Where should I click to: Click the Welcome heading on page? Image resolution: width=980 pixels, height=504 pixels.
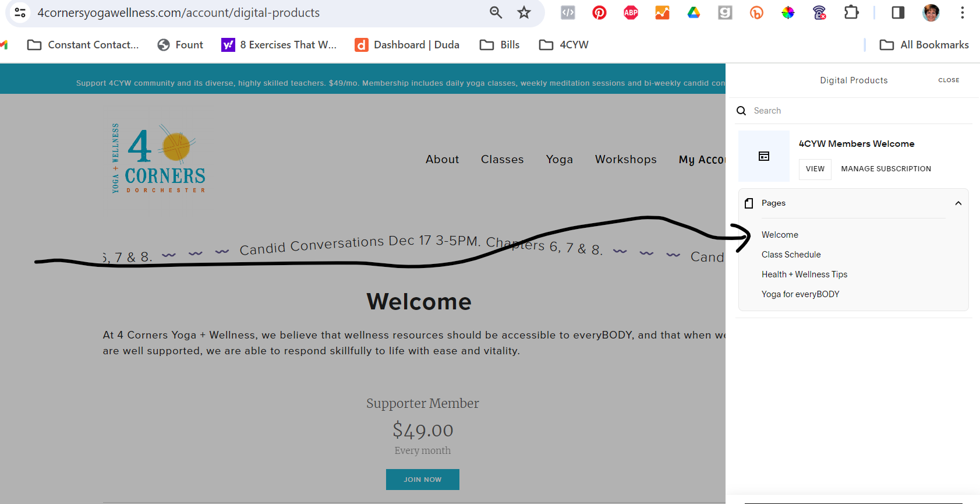tap(419, 302)
